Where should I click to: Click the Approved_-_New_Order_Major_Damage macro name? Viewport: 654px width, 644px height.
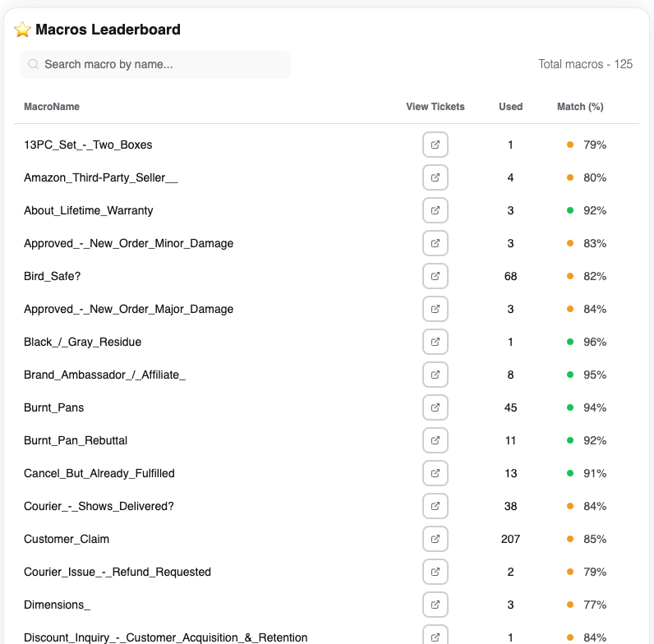coord(128,309)
